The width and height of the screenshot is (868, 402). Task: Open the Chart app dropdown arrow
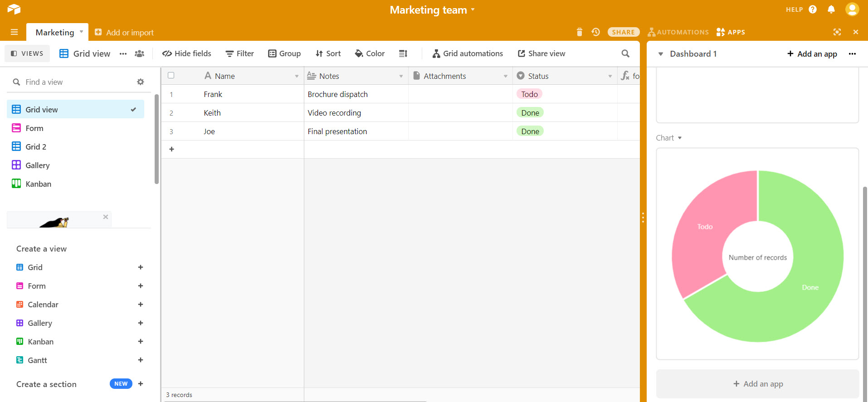680,138
